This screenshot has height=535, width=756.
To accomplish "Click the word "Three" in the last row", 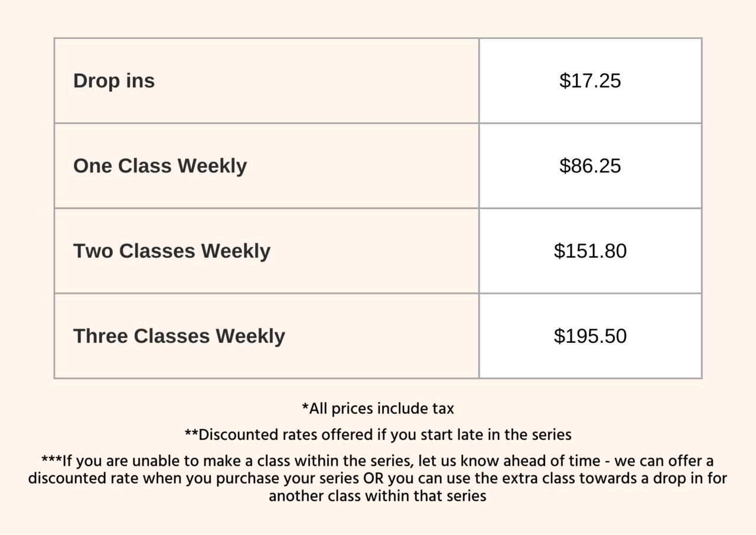I will click(x=100, y=336).
